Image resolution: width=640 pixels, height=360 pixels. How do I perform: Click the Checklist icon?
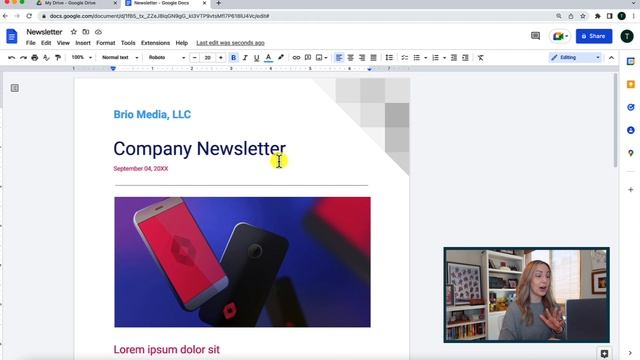(x=404, y=58)
